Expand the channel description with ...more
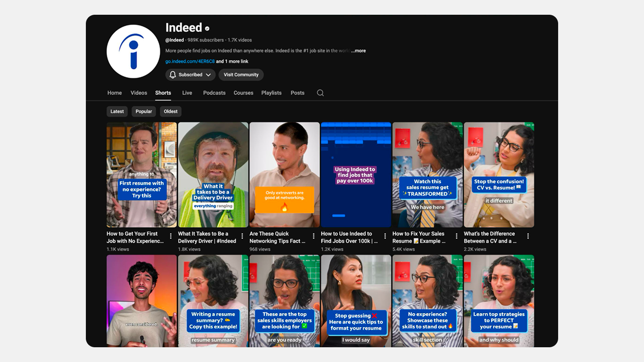 [x=358, y=51]
